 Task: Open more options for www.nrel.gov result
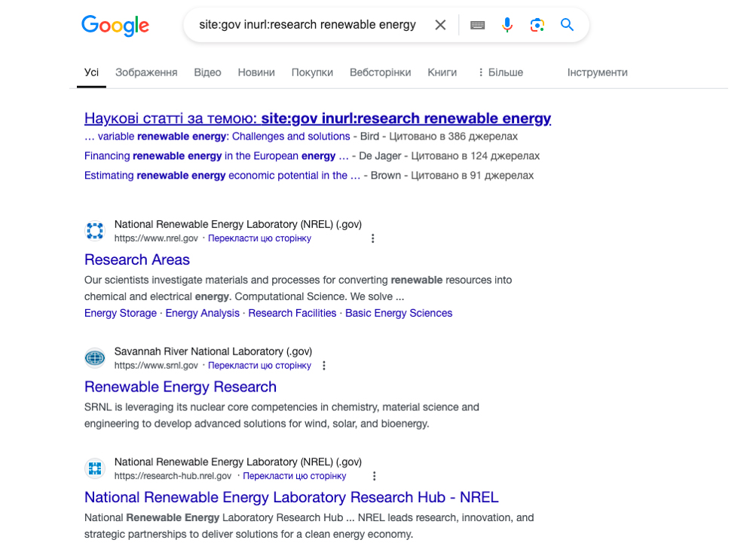click(372, 238)
